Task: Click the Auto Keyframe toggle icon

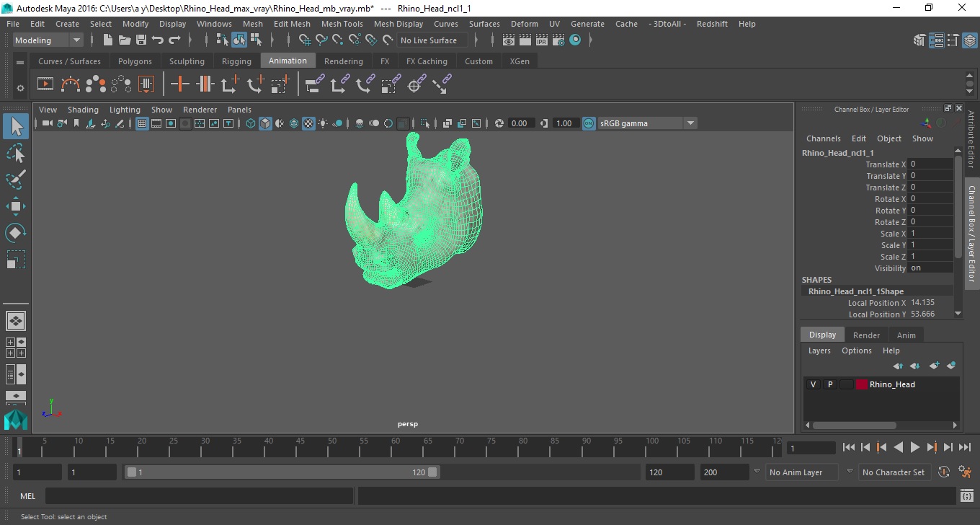Action: [x=945, y=472]
